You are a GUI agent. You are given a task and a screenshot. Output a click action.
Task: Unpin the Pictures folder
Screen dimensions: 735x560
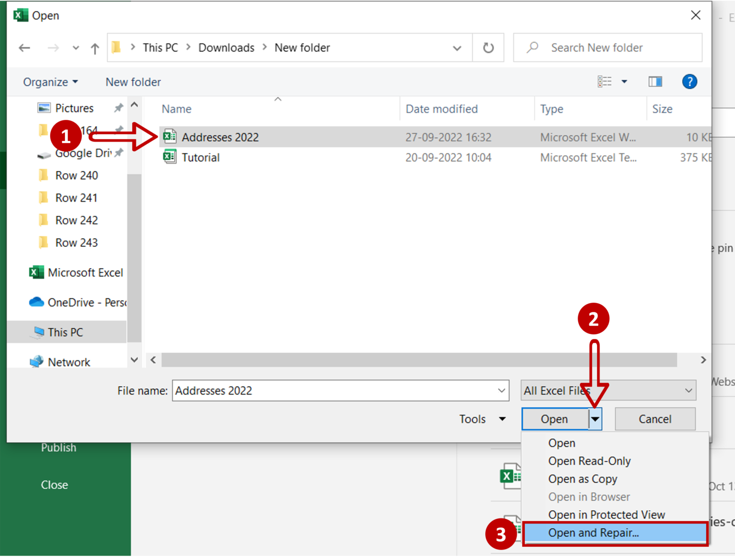118,108
